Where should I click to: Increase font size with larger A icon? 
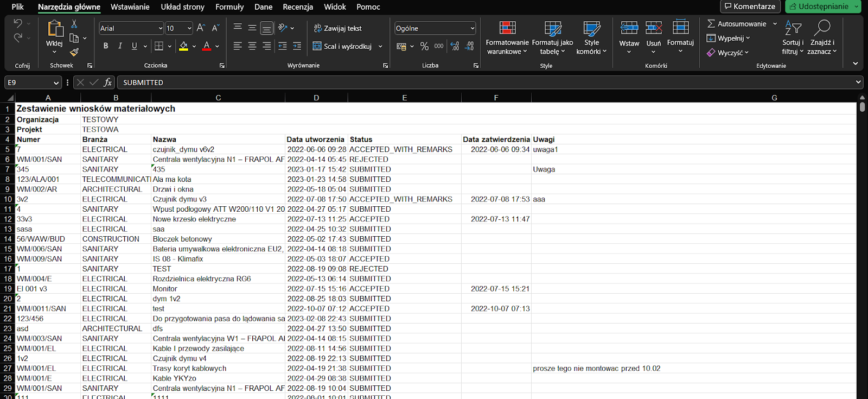(201, 28)
